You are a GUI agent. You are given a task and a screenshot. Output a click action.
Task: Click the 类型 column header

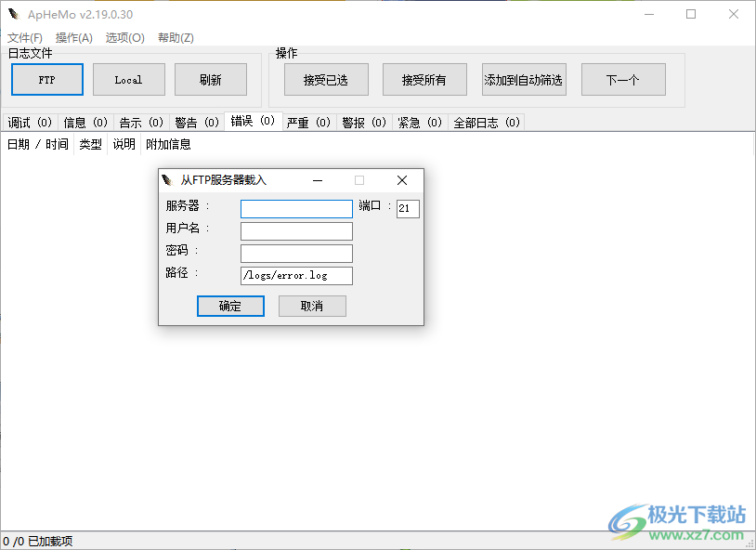[91, 144]
